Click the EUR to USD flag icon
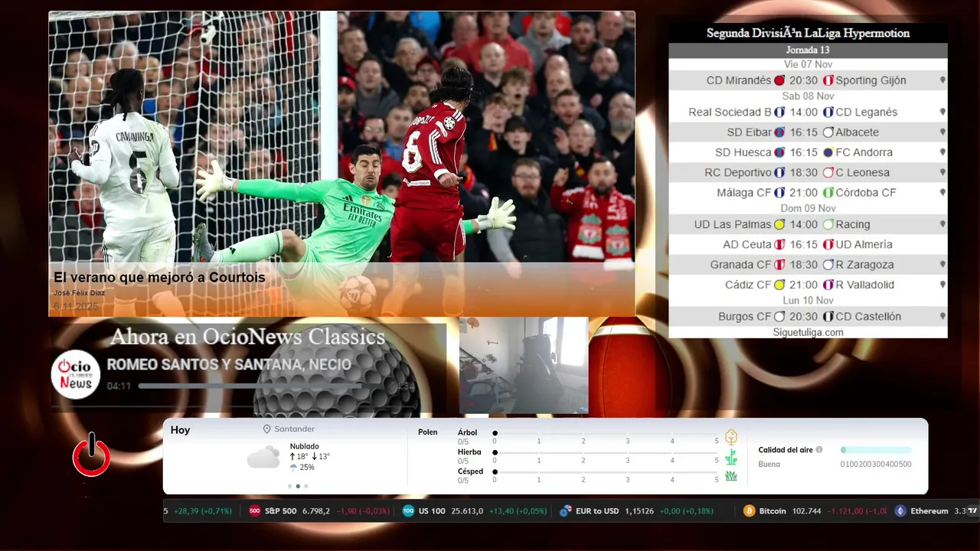This screenshot has height=551, width=980. click(566, 511)
